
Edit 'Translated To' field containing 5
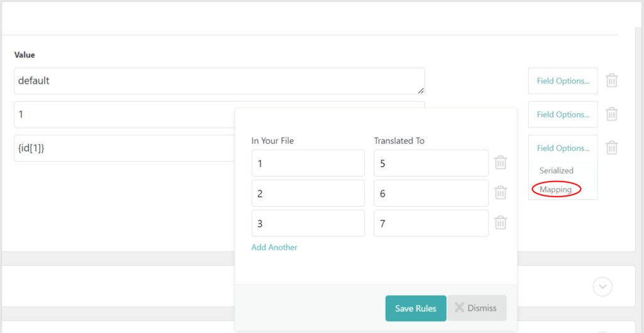[431, 163]
